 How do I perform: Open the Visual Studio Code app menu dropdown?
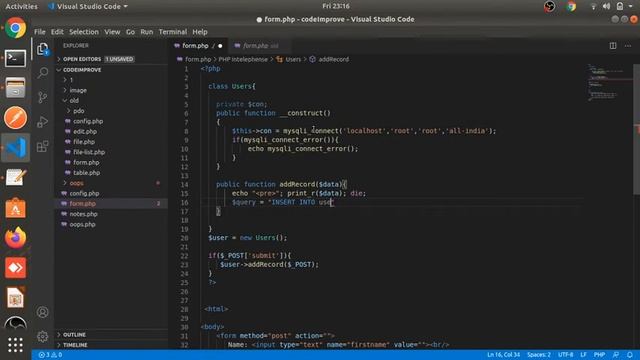(x=88, y=6)
